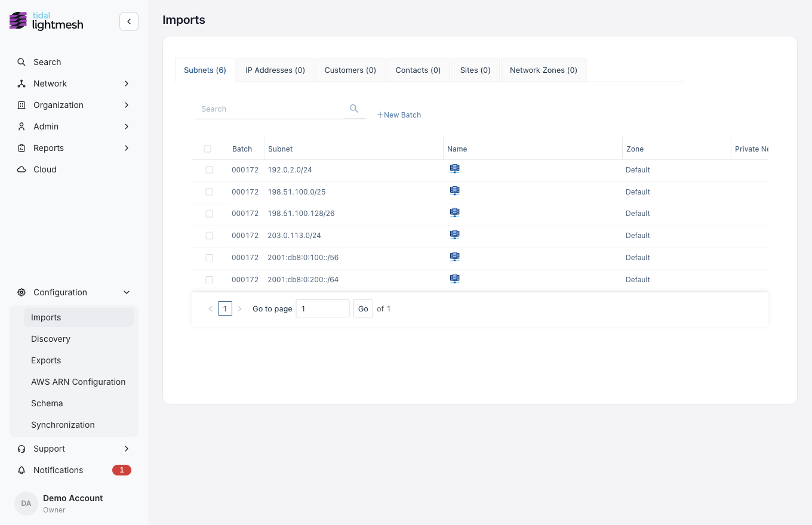Check the box for subnet 203.0.113.0/24
The width and height of the screenshot is (812, 525).
(x=210, y=236)
